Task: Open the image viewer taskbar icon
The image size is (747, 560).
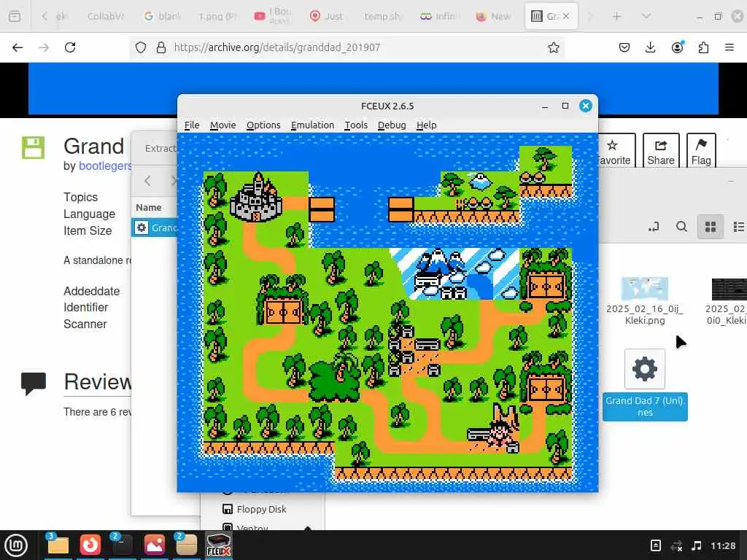Action: [x=155, y=545]
